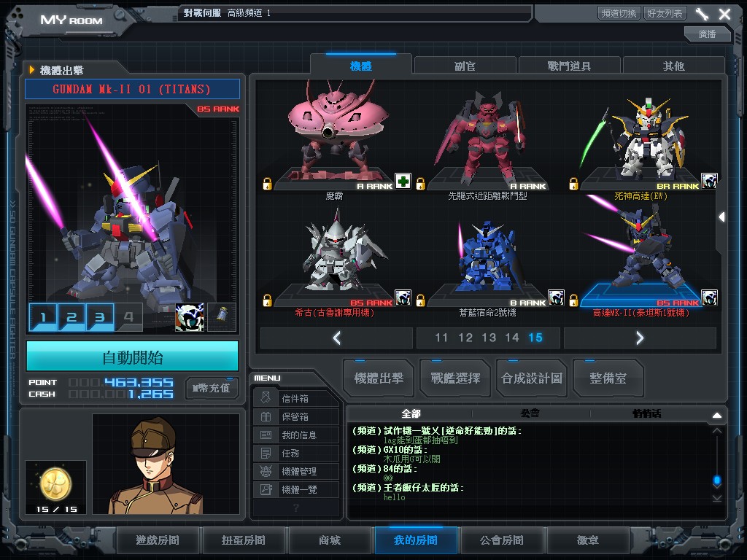Open 信件箱 mailbox menu item
Image resolution: width=747 pixels, height=560 pixels.
(296, 398)
